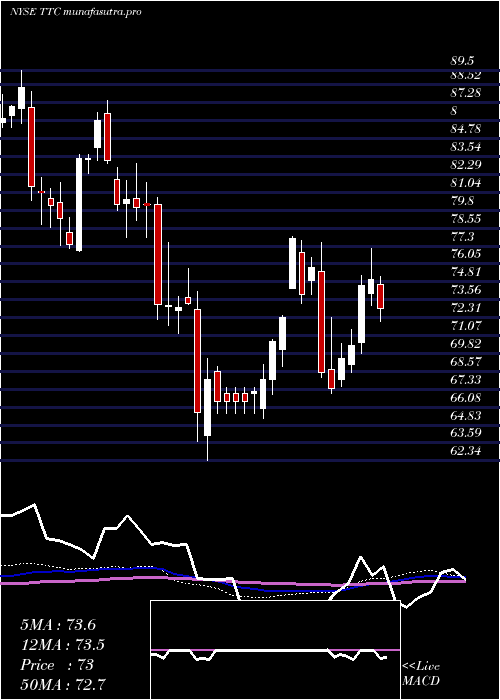
Task: Select the 76.05 price level label
Action: click(x=466, y=254)
